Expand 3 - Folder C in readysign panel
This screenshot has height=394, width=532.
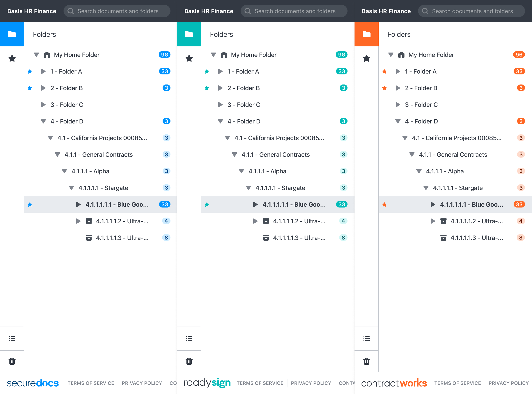tap(220, 104)
